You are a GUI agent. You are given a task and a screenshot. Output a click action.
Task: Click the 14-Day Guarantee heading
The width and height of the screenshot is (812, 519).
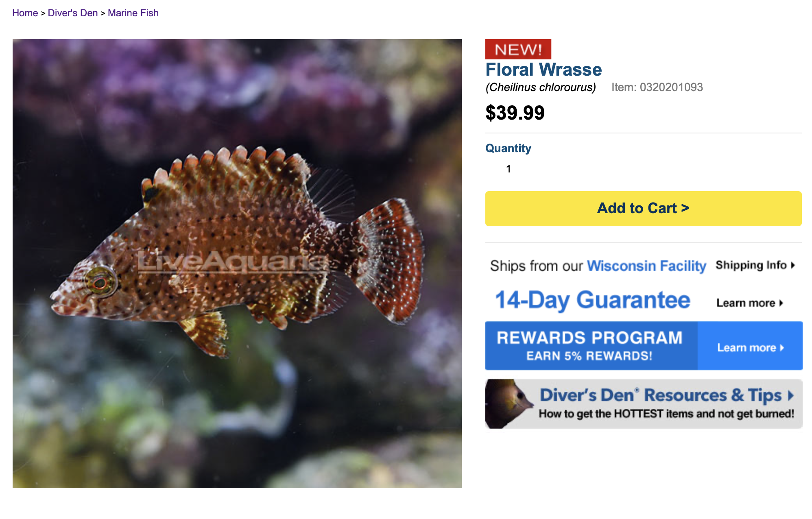pos(592,301)
